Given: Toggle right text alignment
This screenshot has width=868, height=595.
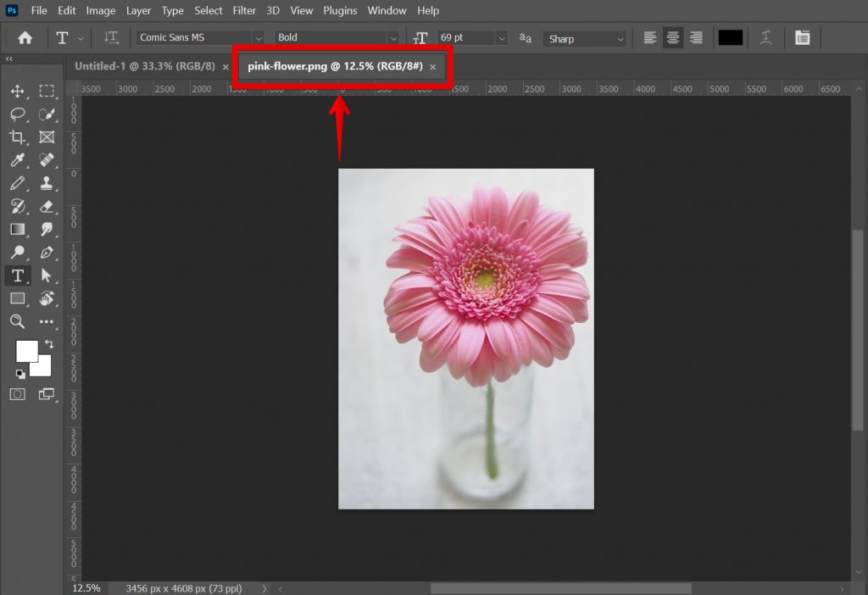Looking at the screenshot, I should tap(695, 37).
